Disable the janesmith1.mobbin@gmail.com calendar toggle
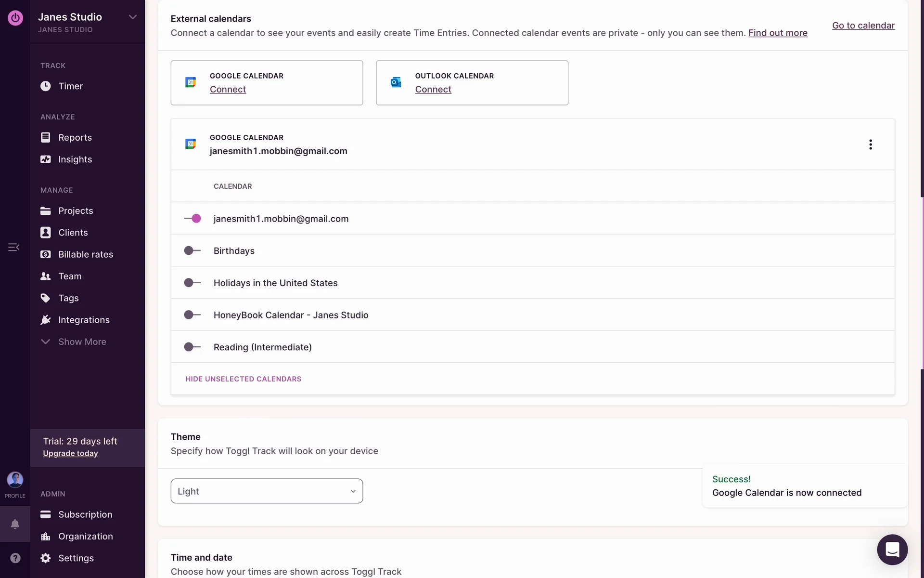Viewport: 924px width, 578px height. [192, 219]
